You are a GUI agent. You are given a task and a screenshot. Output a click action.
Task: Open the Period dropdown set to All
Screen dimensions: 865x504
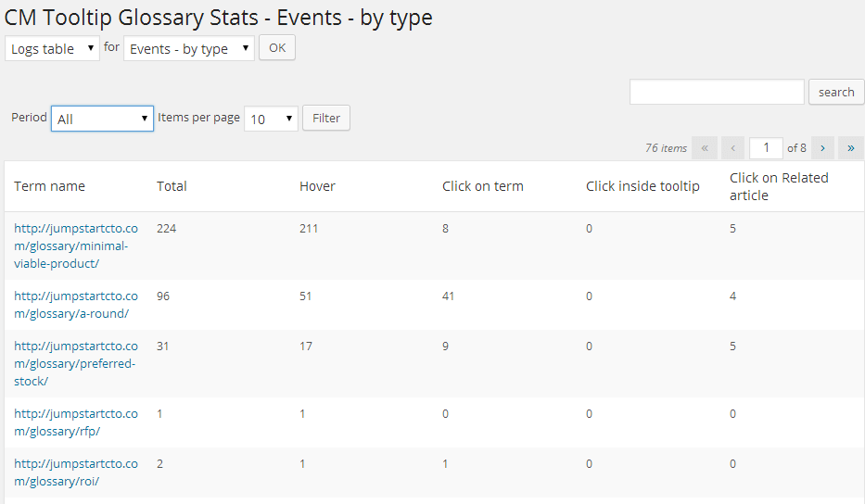pyautogui.click(x=102, y=119)
